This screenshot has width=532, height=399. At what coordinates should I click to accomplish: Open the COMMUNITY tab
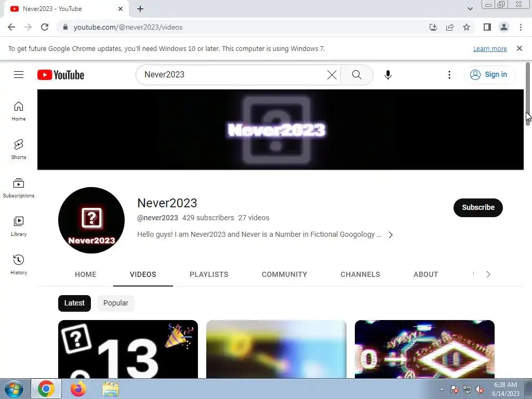coord(284,274)
